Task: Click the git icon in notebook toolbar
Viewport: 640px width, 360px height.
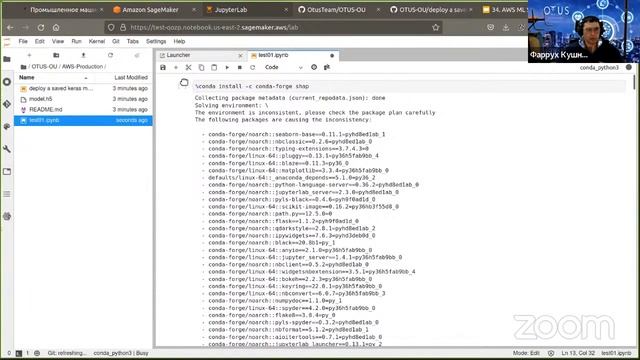Action: point(327,67)
